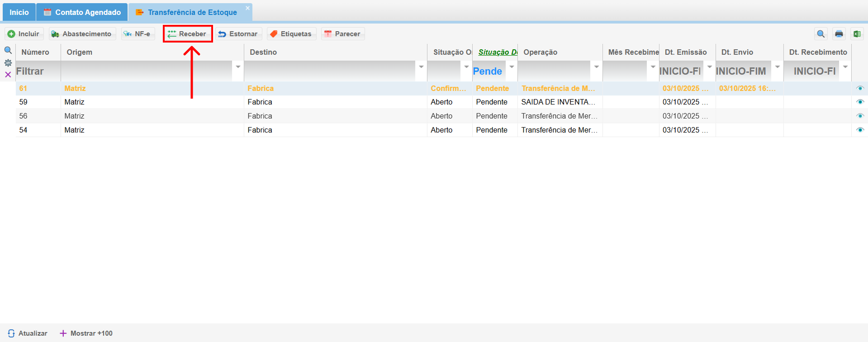This screenshot has width=868, height=342.
Task: Click the Abastecimento truck button
Action: (x=81, y=34)
